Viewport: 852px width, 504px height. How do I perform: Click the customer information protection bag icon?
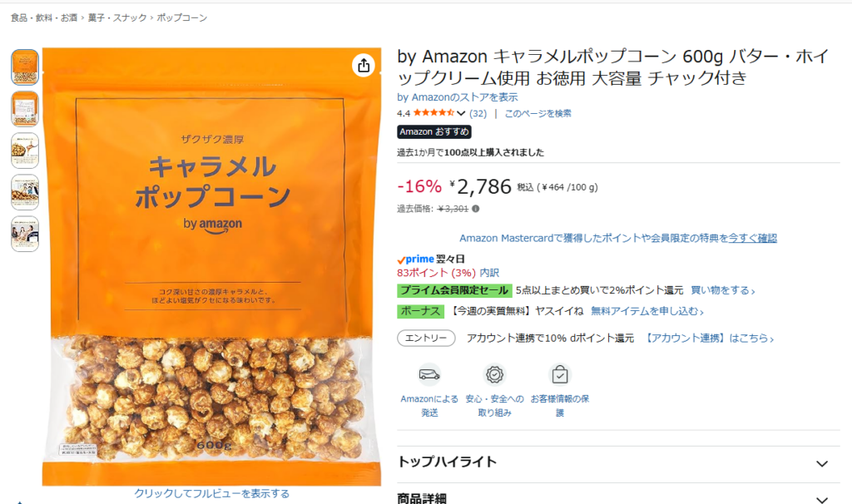pyautogui.click(x=560, y=374)
